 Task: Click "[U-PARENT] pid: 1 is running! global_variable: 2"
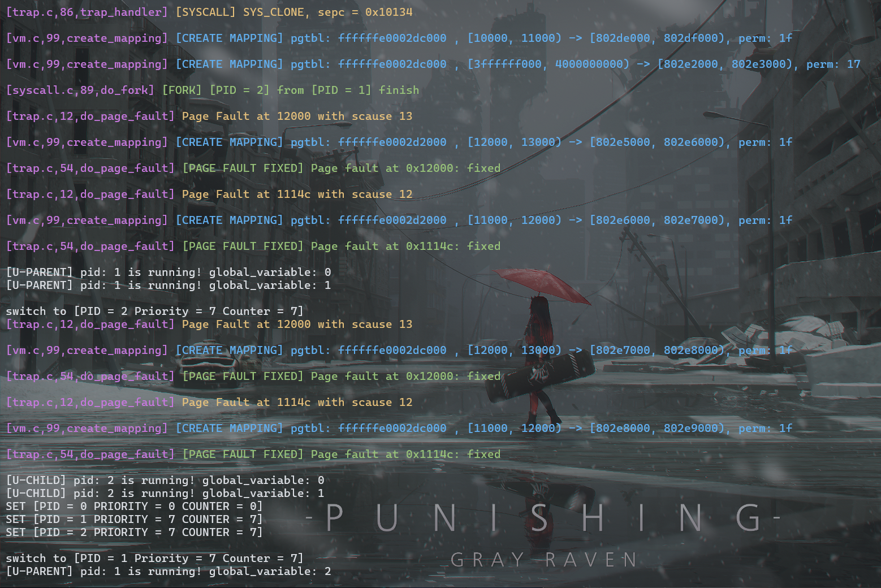169,571
